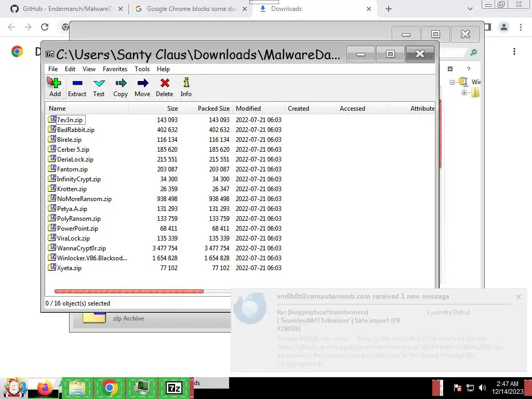
Task: Click the Accessed column header
Action: click(x=362, y=109)
